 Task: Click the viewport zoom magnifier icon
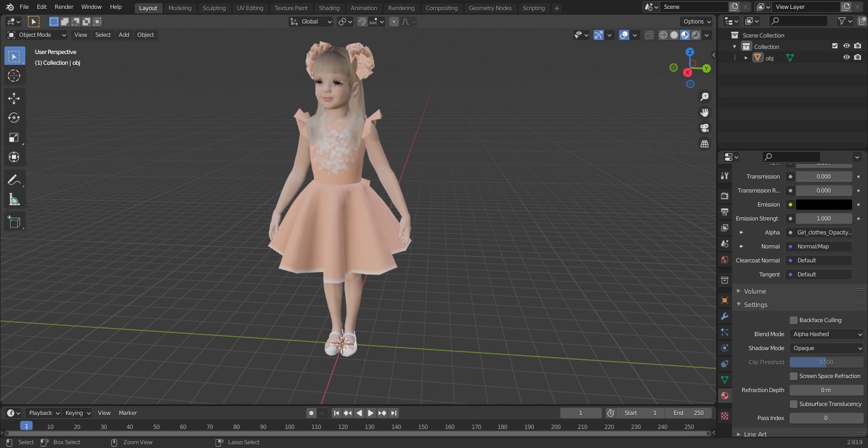(704, 97)
